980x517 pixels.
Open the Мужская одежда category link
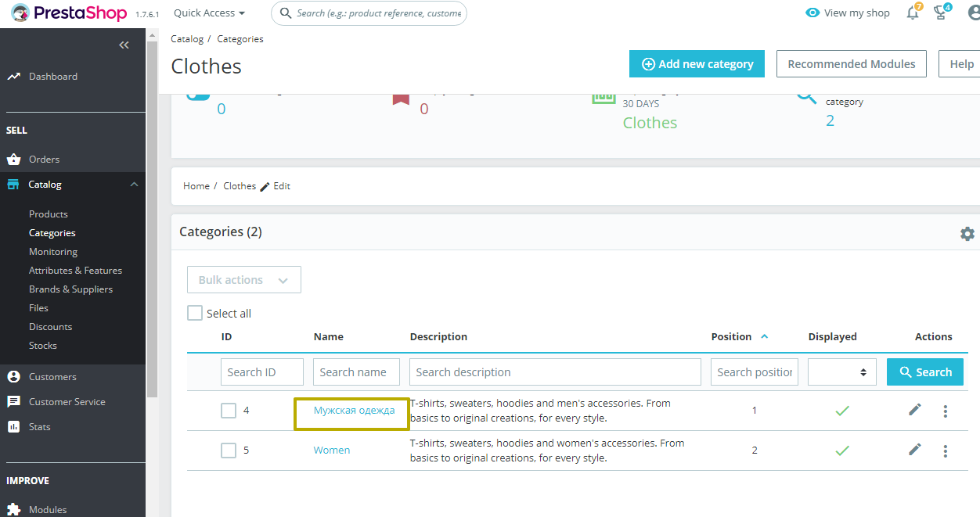354,410
